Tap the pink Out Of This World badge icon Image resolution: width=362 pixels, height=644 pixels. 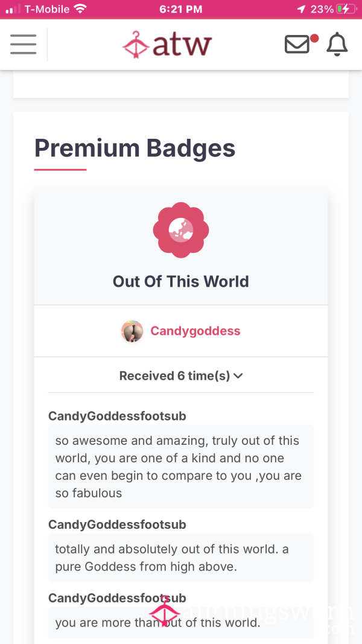(x=181, y=230)
